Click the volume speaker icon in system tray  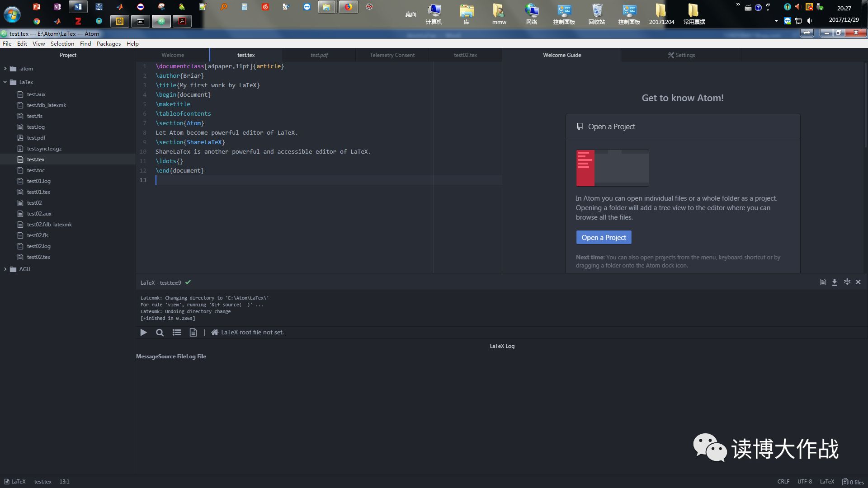pyautogui.click(x=809, y=21)
